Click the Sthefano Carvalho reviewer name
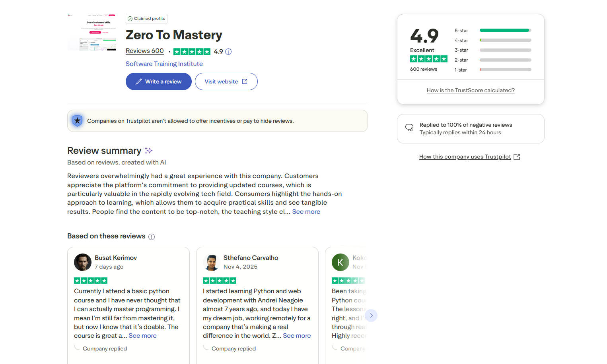 (251, 258)
